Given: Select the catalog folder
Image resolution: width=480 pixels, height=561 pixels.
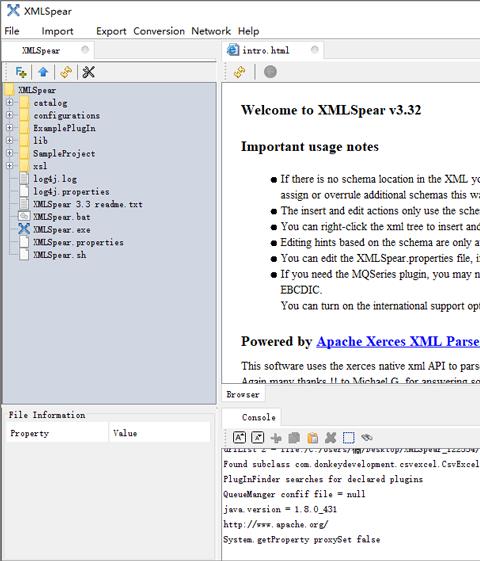Looking at the screenshot, I should [50, 103].
